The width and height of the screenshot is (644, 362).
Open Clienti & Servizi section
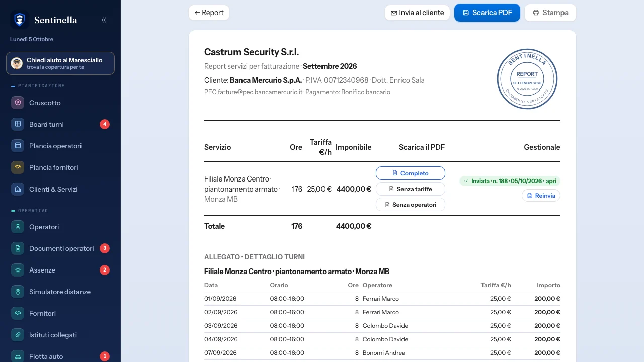pyautogui.click(x=60, y=189)
